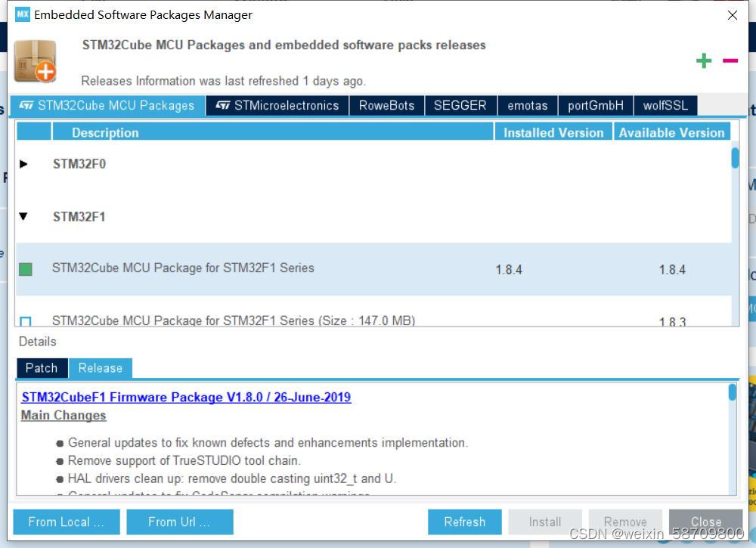Image resolution: width=756 pixels, height=548 pixels.
Task: Click 'HAL drivers clean up' bullet text
Action: 232,478
